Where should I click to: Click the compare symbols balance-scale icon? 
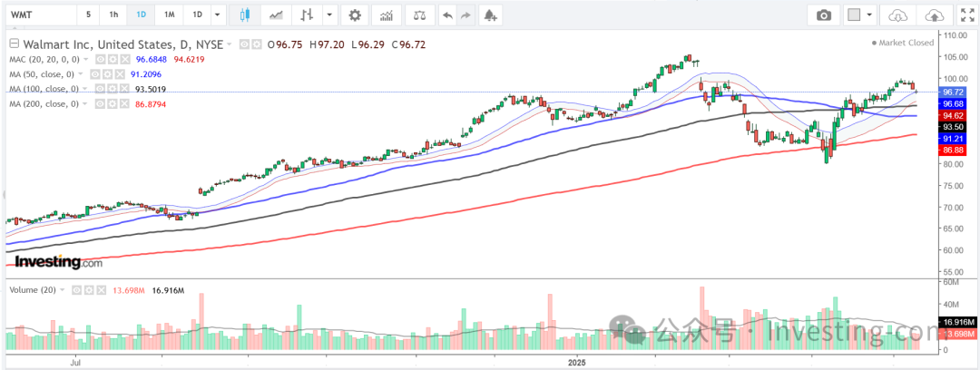click(417, 15)
